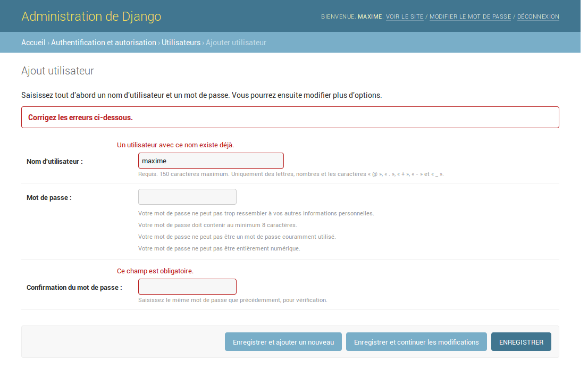Viewport: 588px width, 368px height.
Task: Click Enregistrer et continuer les modifications button
Action: coord(416,342)
